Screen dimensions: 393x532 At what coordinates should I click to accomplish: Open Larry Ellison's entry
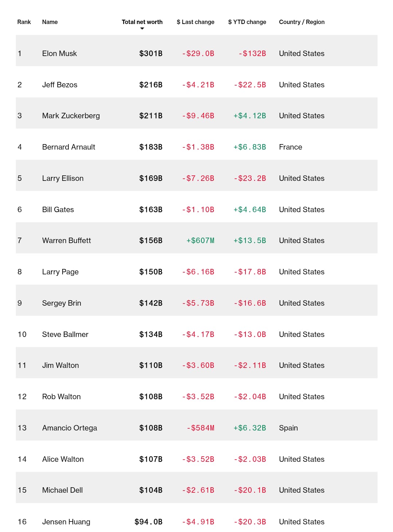(x=63, y=178)
